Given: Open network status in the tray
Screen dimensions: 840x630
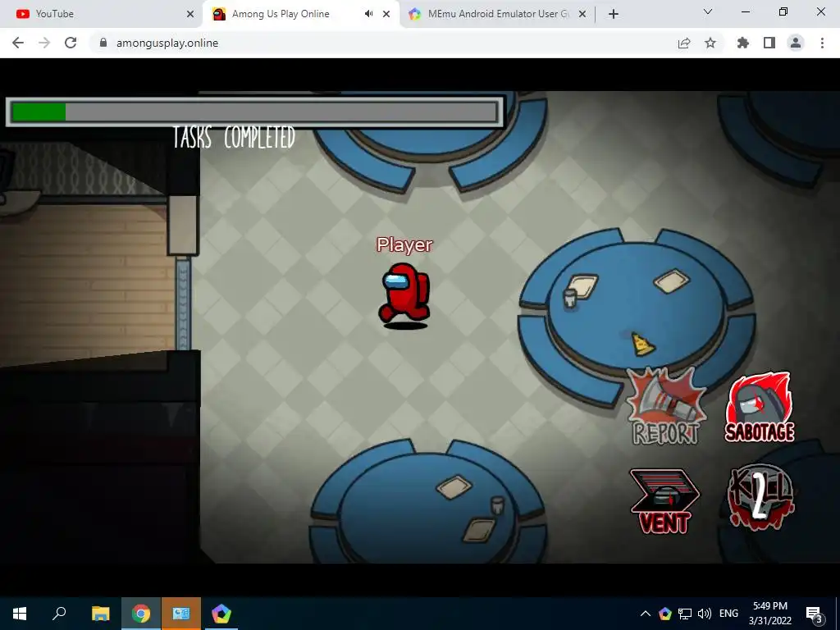Looking at the screenshot, I should pos(685,614).
